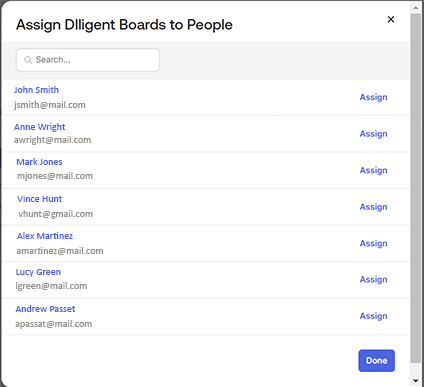The height and width of the screenshot is (387, 424).
Task: Click the search magnifier icon
Action: tap(28, 60)
